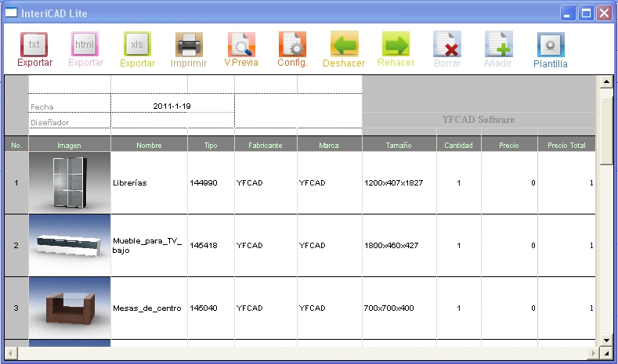Select the Librerías name cell
This screenshot has height=364, width=618.
[149, 183]
